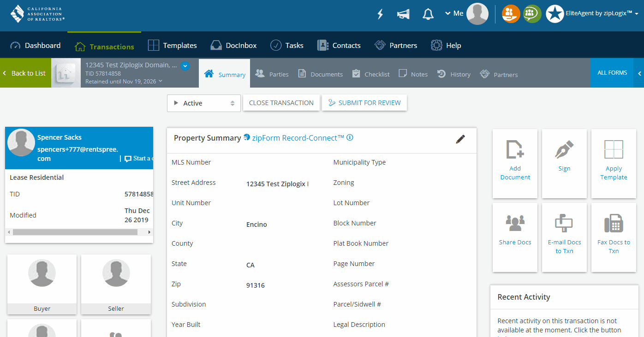Click the orange support agent icon
The height and width of the screenshot is (337, 644).
pos(511,14)
